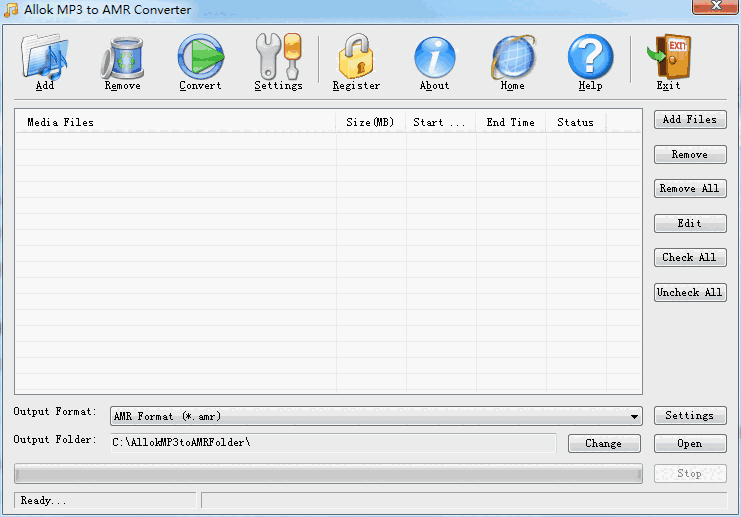Image resolution: width=741 pixels, height=517 pixels.
Task: Click the Stop button
Action: (x=690, y=473)
